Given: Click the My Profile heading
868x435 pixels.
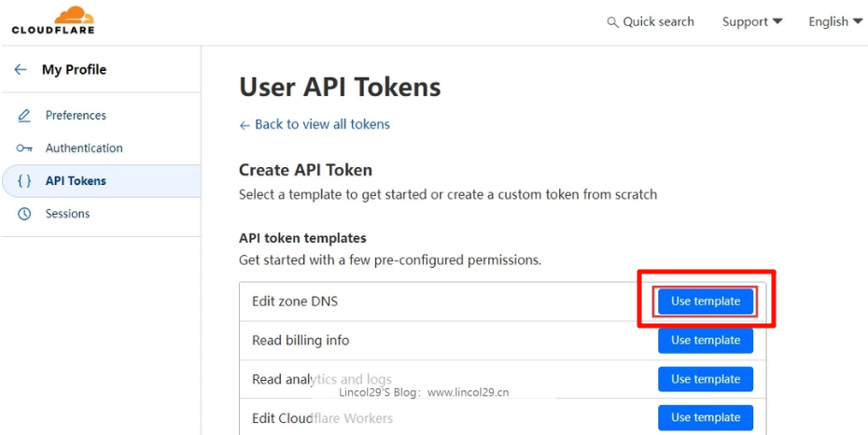Looking at the screenshot, I should [x=74, y=69].
